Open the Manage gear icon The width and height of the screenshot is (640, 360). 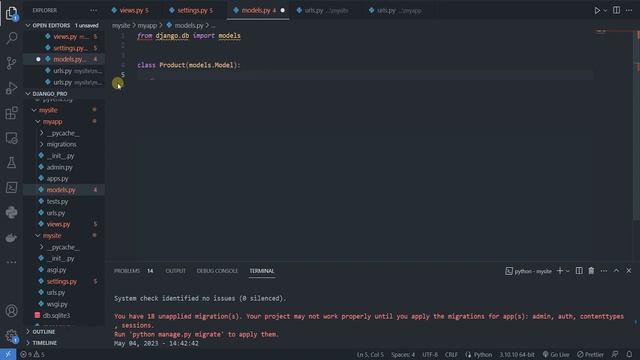[x=11, y=336]
